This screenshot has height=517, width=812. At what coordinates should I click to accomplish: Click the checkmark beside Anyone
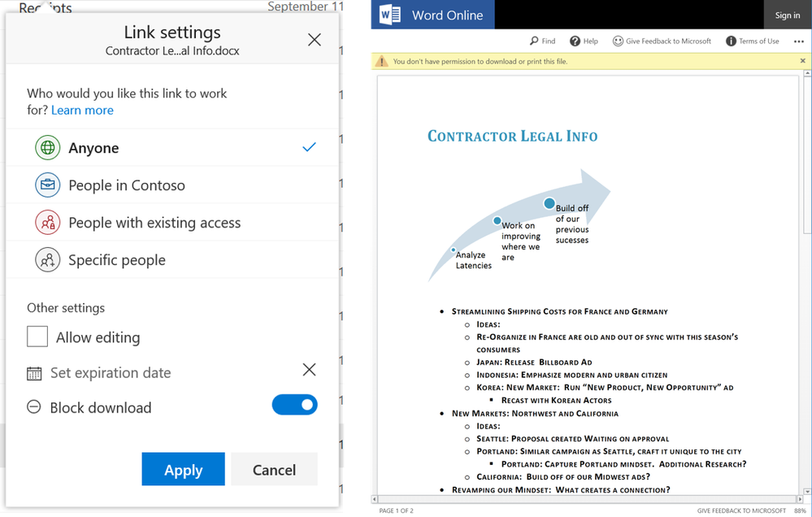pyautogui.click(x=309, y=147)
